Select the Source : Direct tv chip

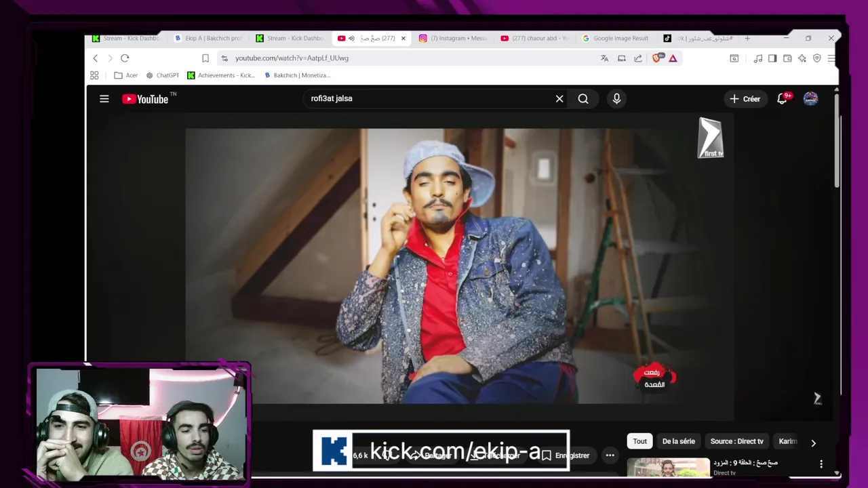point(736,441)
